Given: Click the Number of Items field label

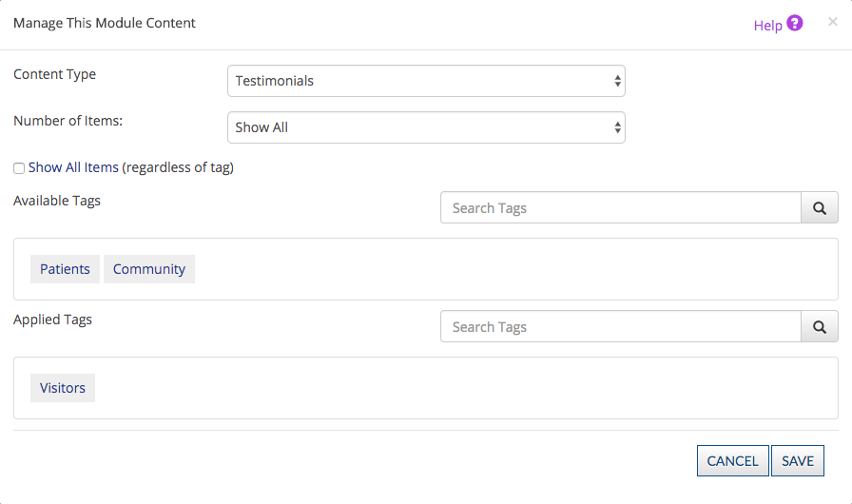Looking at the screenshot, I should [x=68, y=121].
